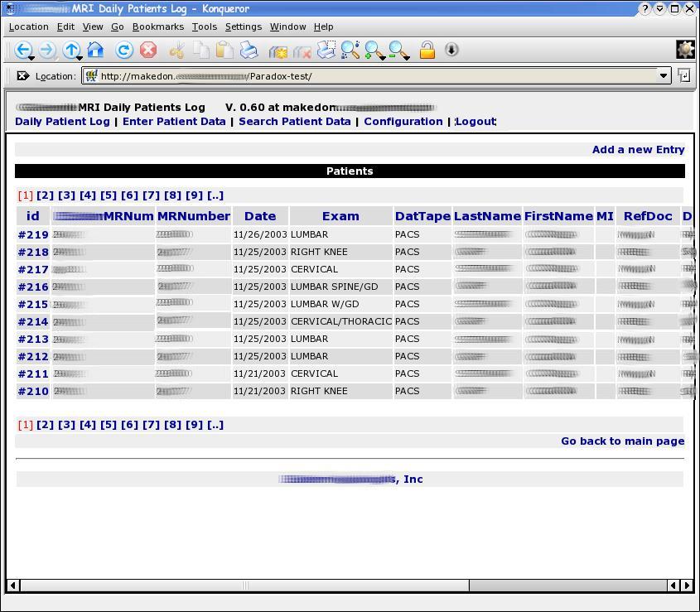Clear the location bar with the X icon
700x612 pixels.
pyautogui.click(x=22, y=76)
